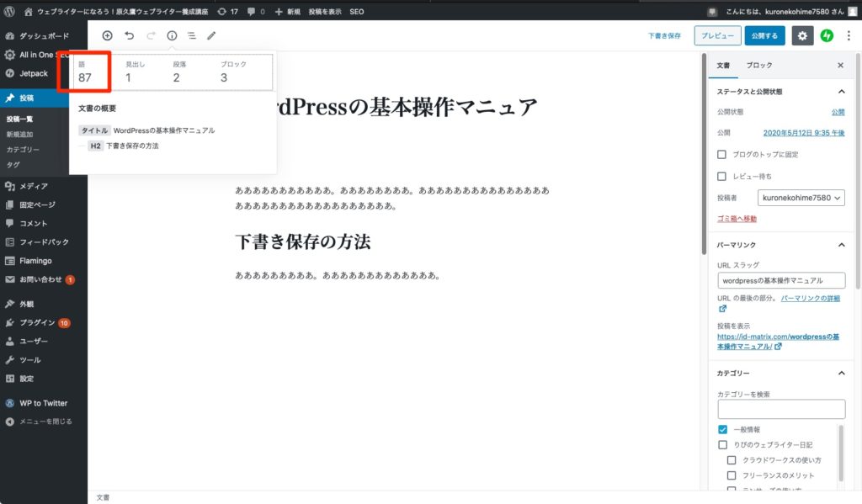Check 'りぴのウェブライター日記' category

click(723, 444)
